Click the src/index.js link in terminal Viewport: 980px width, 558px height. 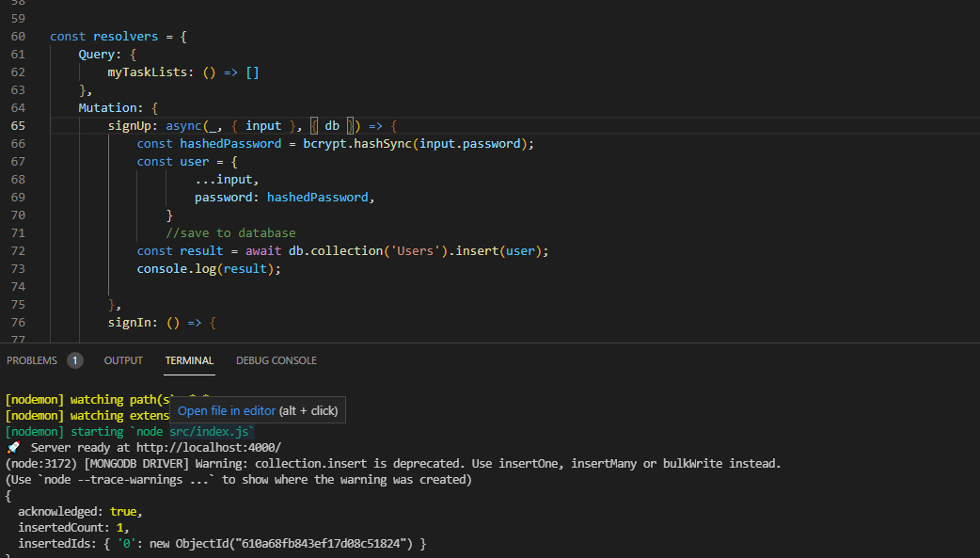point(209,431)
